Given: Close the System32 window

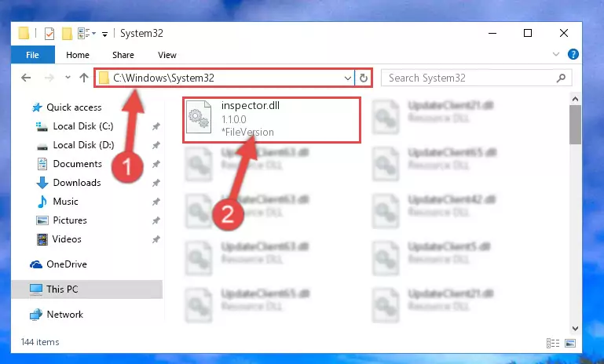Looking at the screenshot, I should coord(564,34).
